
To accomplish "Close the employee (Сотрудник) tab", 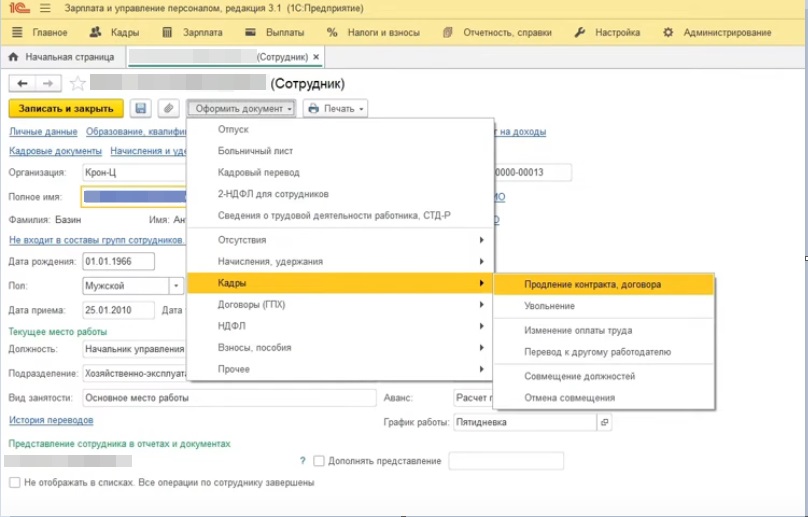I will click(x=317, y=57).
